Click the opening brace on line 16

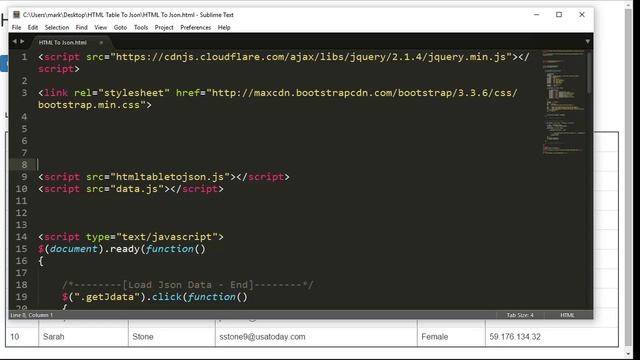(x=41, y=261)
